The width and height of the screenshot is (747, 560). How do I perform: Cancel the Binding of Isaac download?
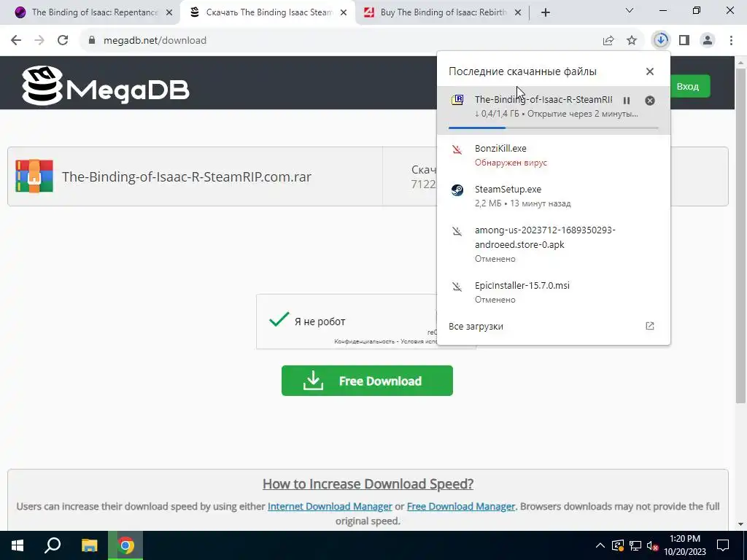pos(650,101)
